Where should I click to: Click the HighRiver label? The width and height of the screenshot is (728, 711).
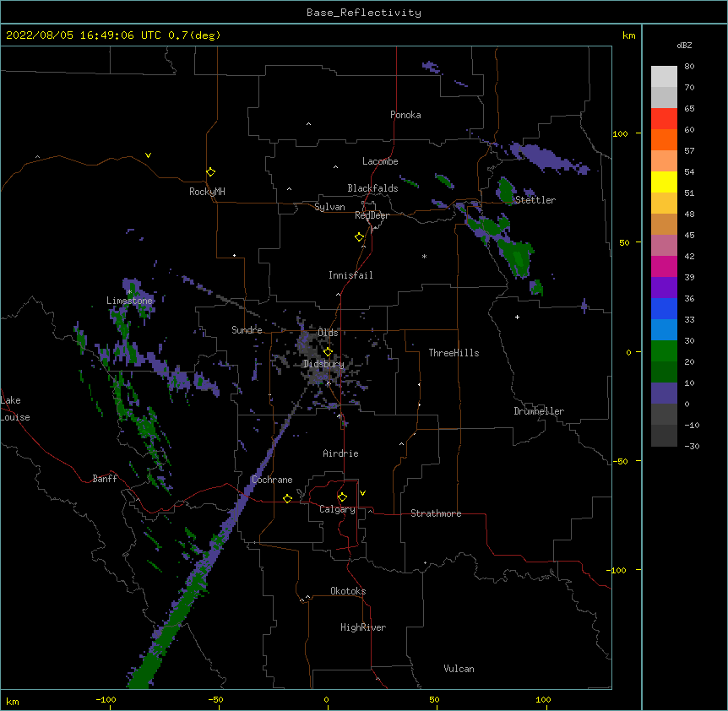[x=363, y=627]
